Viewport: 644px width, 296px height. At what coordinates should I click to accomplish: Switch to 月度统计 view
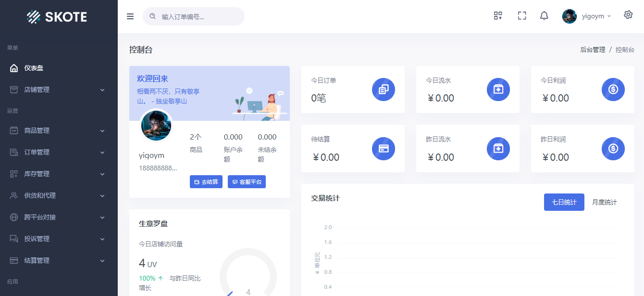(x=604, y=202)
